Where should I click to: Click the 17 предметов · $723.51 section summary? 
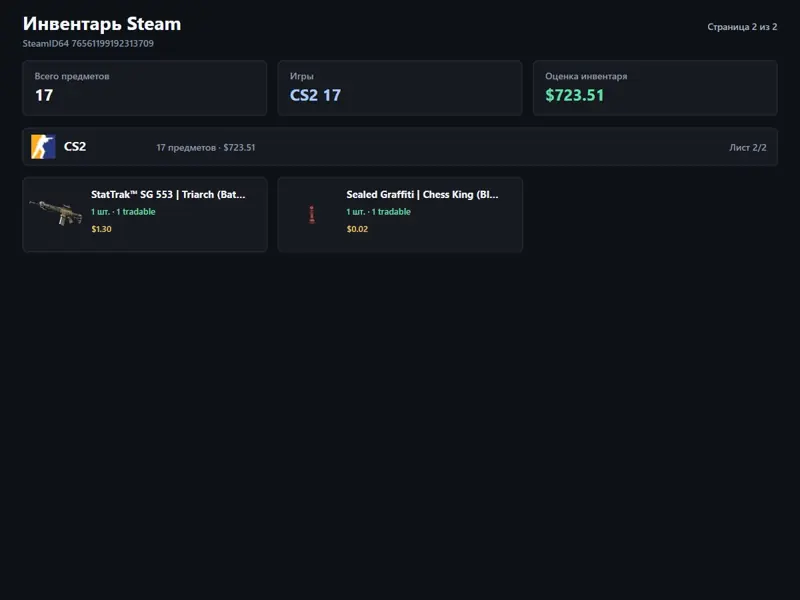(206, 147)
